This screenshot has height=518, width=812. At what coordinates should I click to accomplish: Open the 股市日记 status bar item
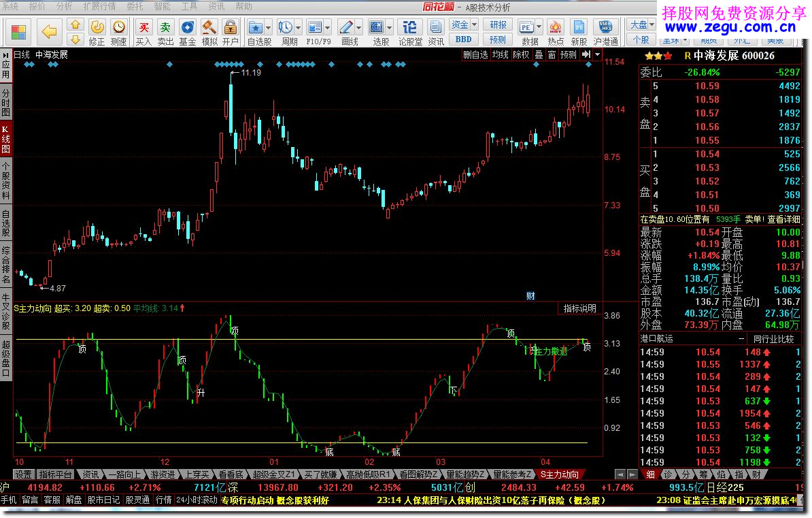click(x=103, y=500)
